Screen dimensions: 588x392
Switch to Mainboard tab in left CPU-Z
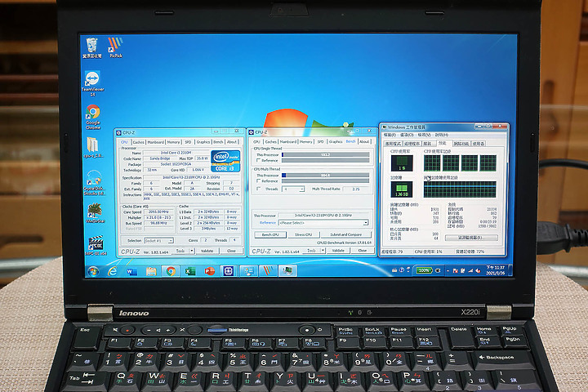coord(156,142)
